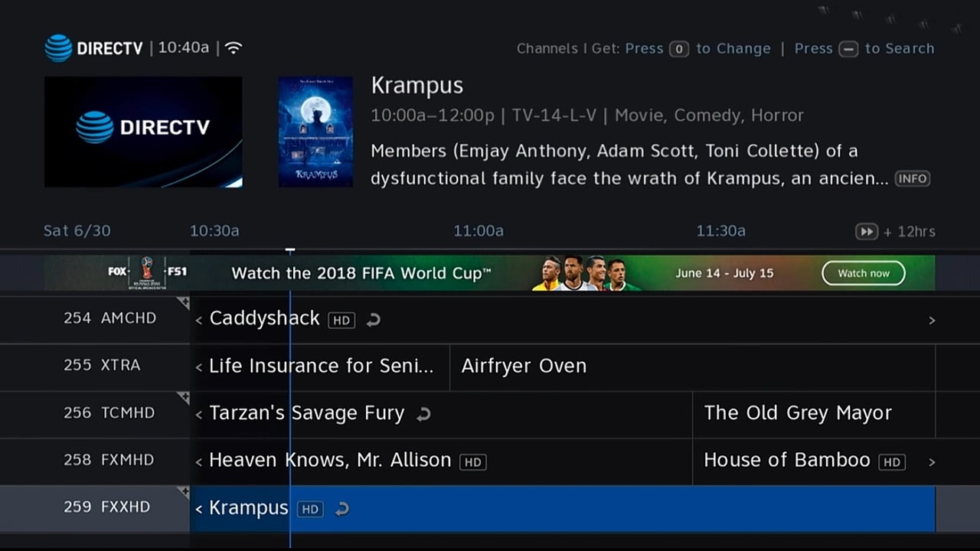This screenshot has width=980, height=551.
Task: Click the Sat 6/30 date label
Action: click(x=77, y=231)
